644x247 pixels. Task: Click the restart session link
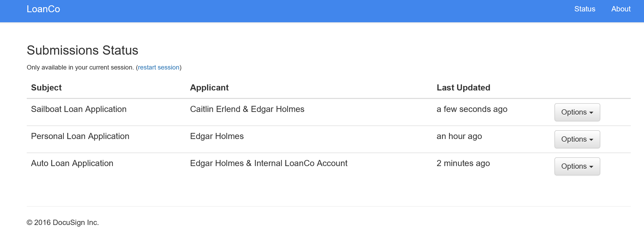[158, 67]
